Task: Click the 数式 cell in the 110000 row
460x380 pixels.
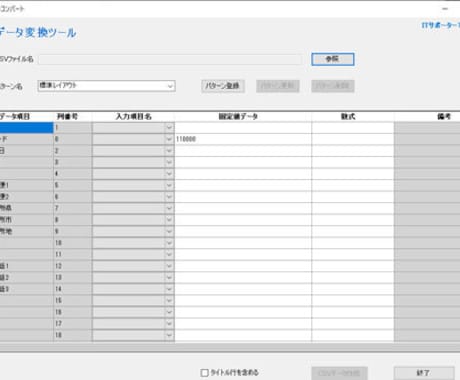Action: pyautogui.click(x=353, y=139)
